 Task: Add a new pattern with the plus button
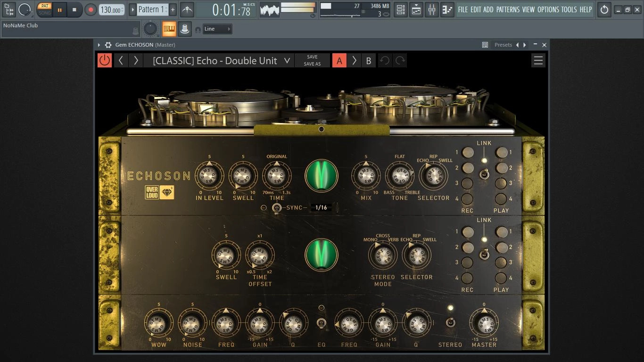(173, 9)
